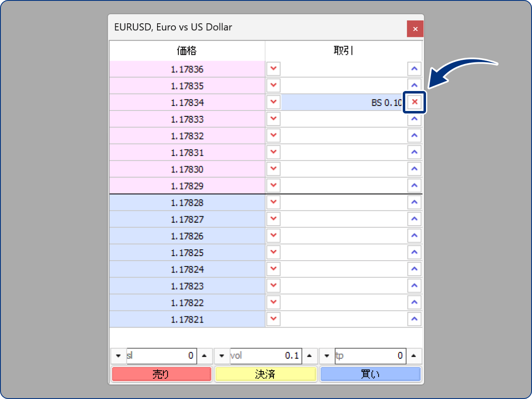The width and height of the screenshot is (532, 399).
Task: Click the sell arrow at price 1.17830
Action: [273, 169]
